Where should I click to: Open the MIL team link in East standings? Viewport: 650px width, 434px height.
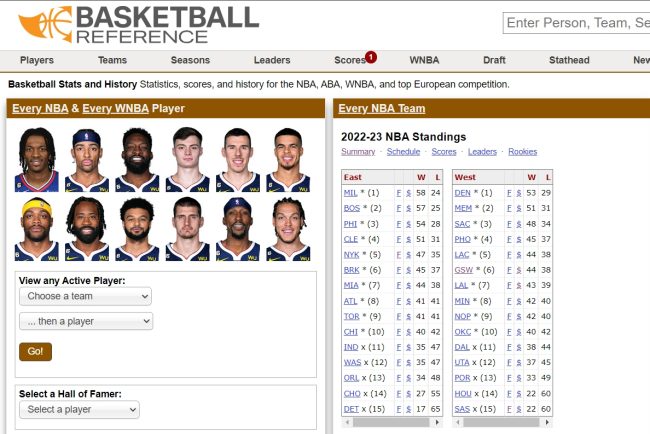click(350, 192)
